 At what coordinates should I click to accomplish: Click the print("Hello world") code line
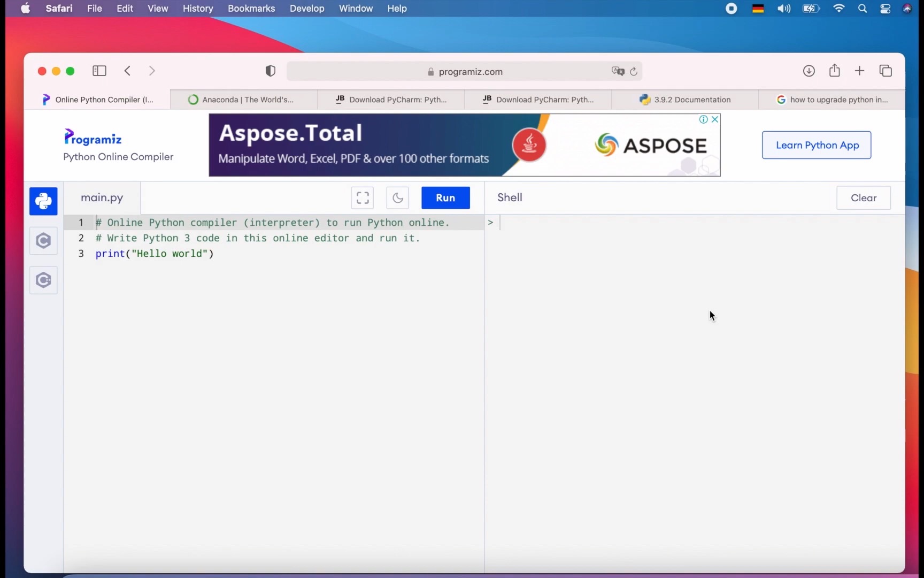[x=155, y=254]
